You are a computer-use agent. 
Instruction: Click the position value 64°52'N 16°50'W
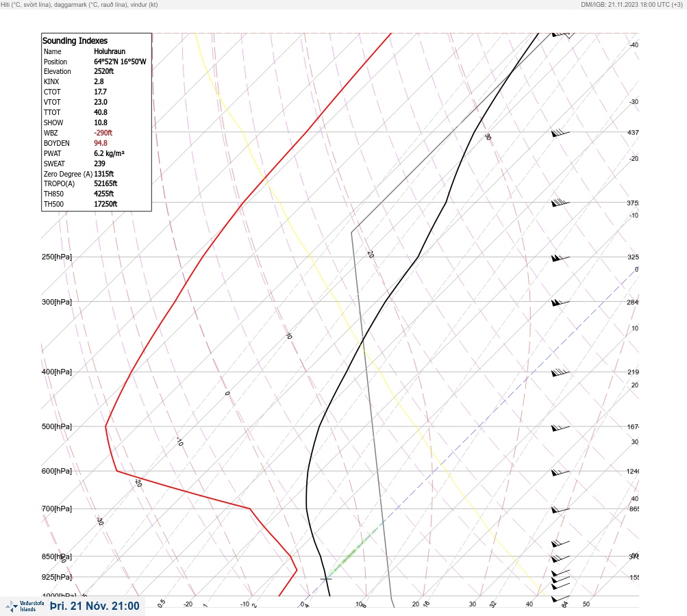[x=120, y=62]
